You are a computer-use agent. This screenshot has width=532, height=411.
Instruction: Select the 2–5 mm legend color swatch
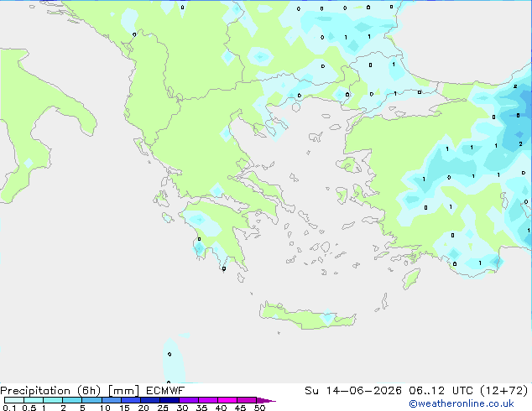coord(72,400)
